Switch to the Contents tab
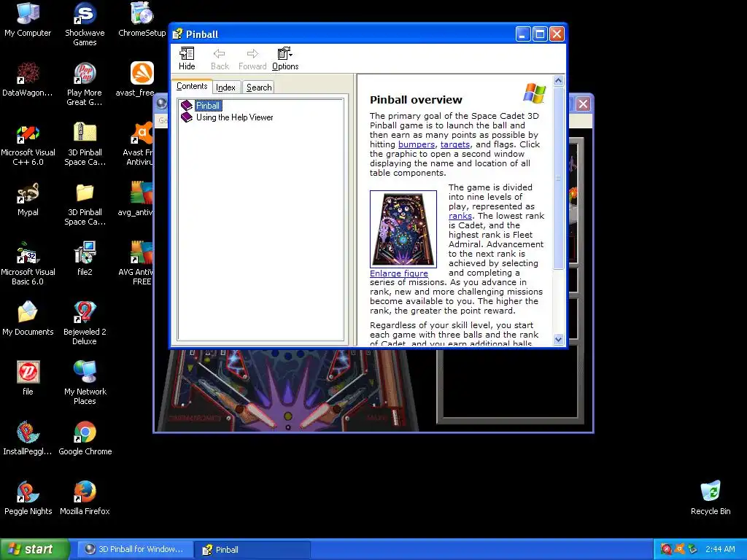747x560 pixels. pyautogui.click(x=192, y=86)
